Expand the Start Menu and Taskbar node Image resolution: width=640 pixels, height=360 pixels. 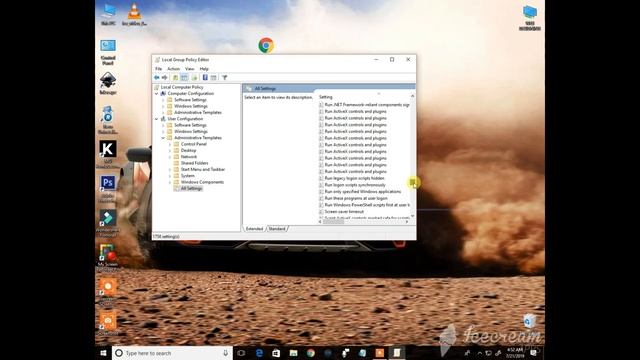(x=170, y=169)
